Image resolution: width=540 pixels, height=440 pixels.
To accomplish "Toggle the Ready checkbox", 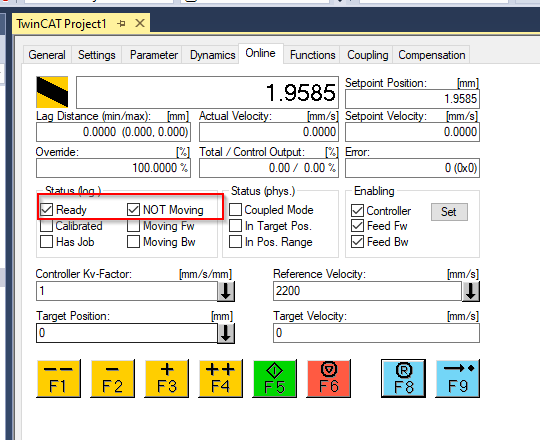I will point(46,209).
